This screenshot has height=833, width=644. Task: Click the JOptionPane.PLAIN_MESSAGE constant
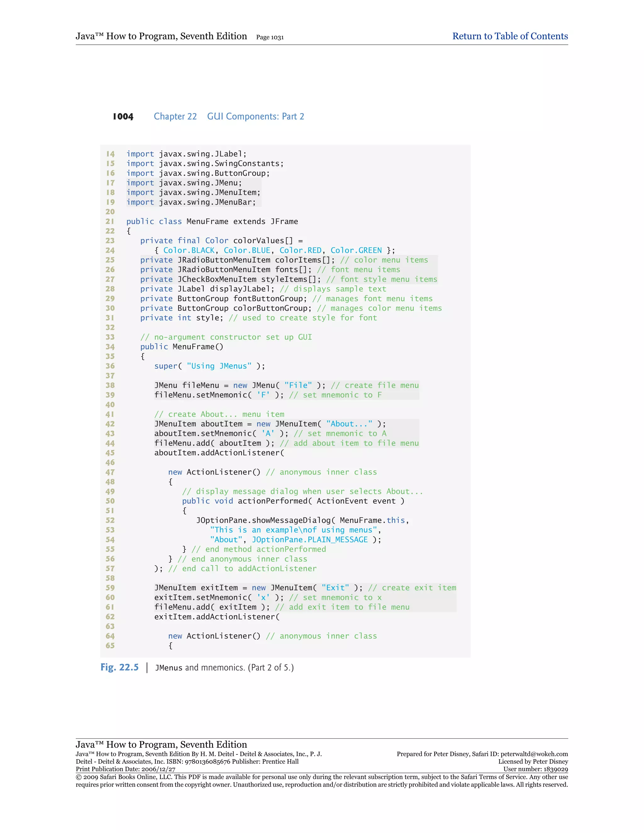(310, 540)
